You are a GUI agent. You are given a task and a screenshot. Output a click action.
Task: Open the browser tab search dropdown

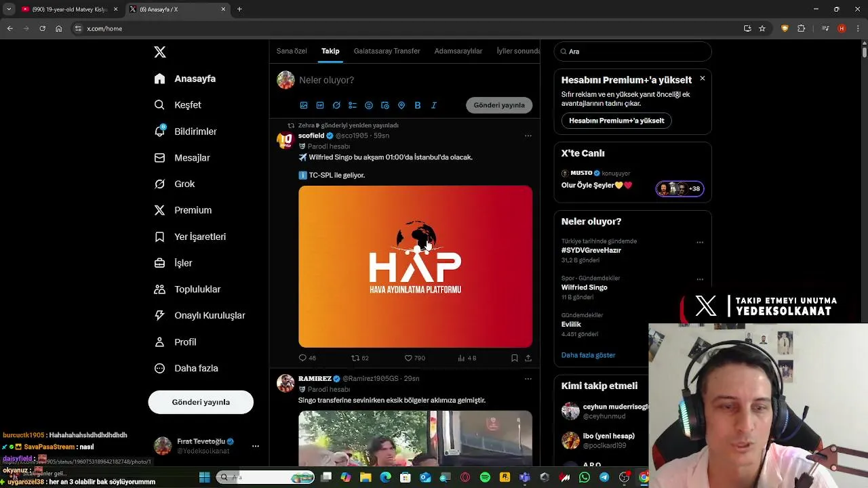click(9, 9)
